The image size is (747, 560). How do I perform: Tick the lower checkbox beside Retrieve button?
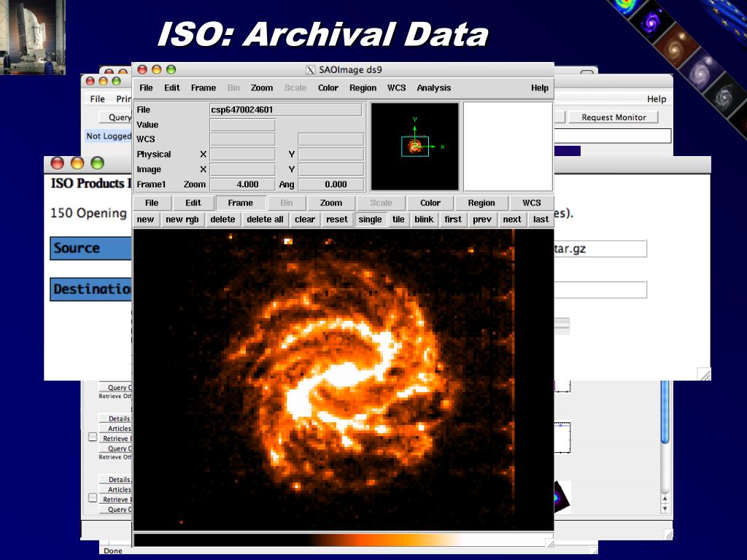(x=93, y=498)
